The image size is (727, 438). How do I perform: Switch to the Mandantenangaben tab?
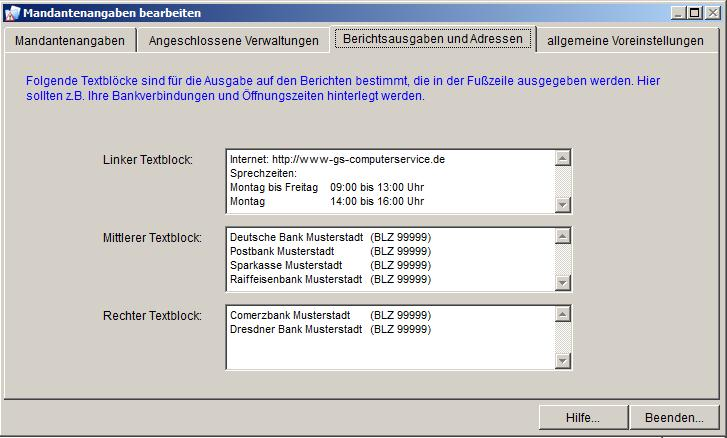click(x=70, y=41)
